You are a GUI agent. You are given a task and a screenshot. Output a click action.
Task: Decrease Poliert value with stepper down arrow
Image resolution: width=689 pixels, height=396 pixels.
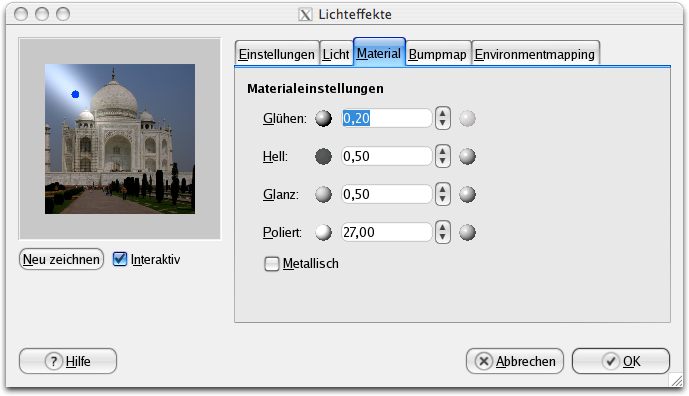[442, 237]
